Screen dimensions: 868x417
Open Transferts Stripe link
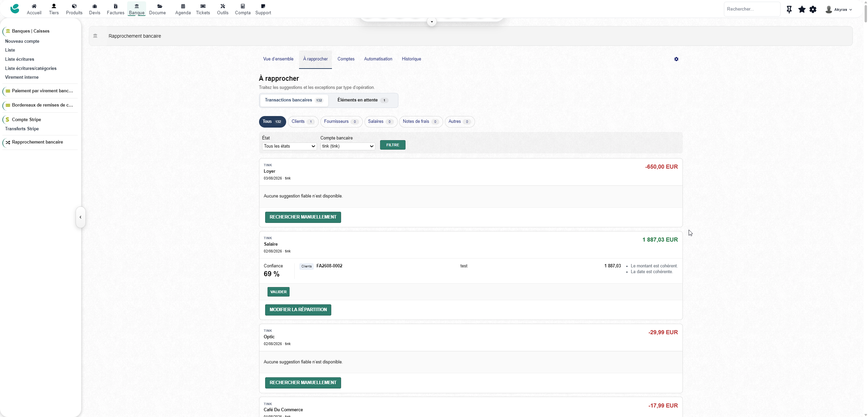tap(22, 129)
